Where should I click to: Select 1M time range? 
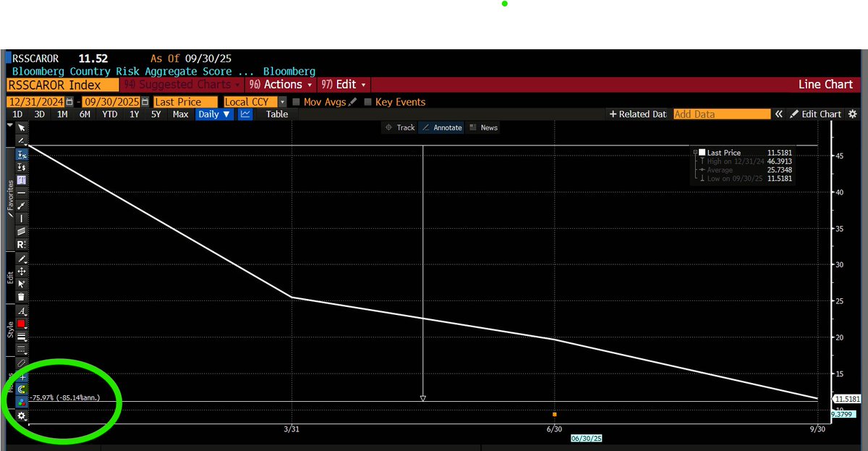coord(62,114)
